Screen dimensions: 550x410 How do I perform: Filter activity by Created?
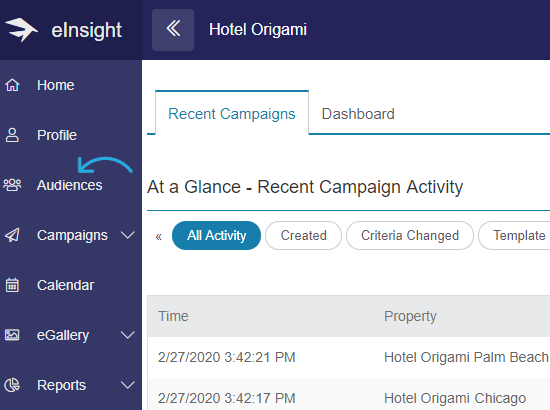pos(303,235)
